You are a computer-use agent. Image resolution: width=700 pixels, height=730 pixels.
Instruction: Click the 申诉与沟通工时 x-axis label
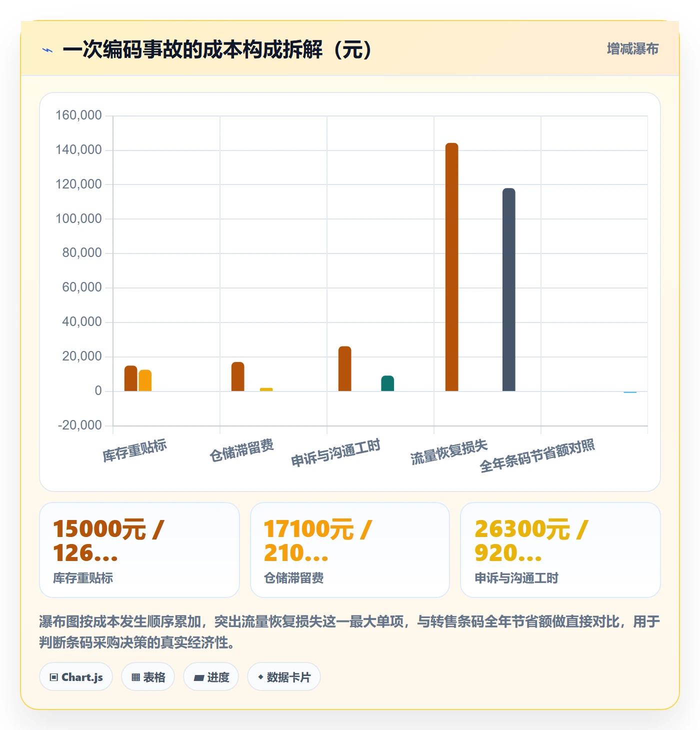tap(335, 452)
